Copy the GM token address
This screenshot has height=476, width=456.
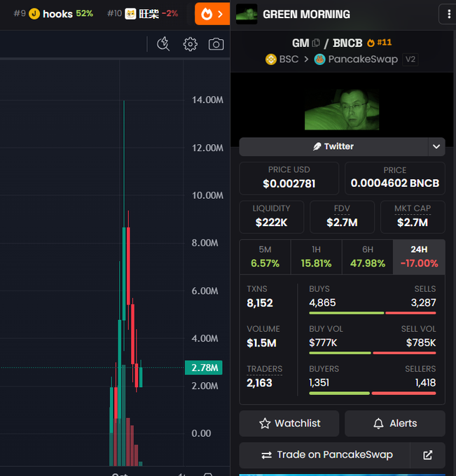316,43
